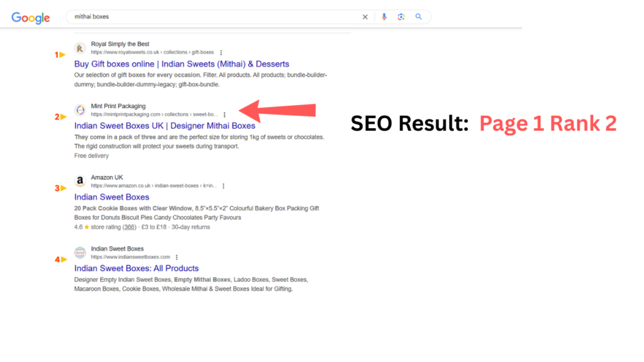Screen dimensions: 644x362
Task: Open the three-dot menu on the Amazon result
Action: click(223, 186)
